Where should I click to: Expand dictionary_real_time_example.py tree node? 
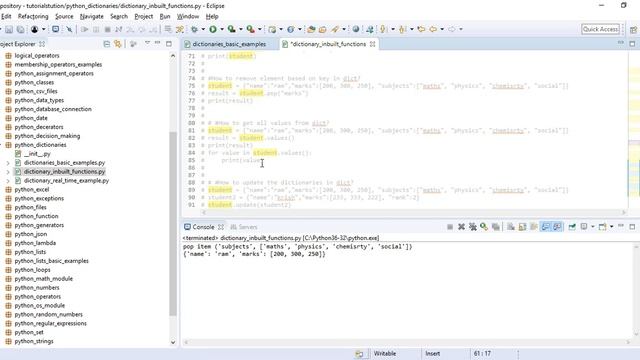click(8, 181)
